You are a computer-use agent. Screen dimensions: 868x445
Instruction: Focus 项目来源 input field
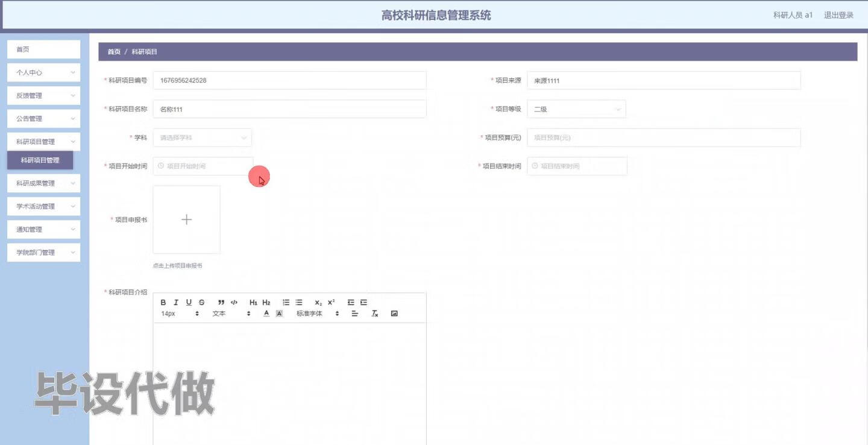pyautogui.click(x=664, y=80)
